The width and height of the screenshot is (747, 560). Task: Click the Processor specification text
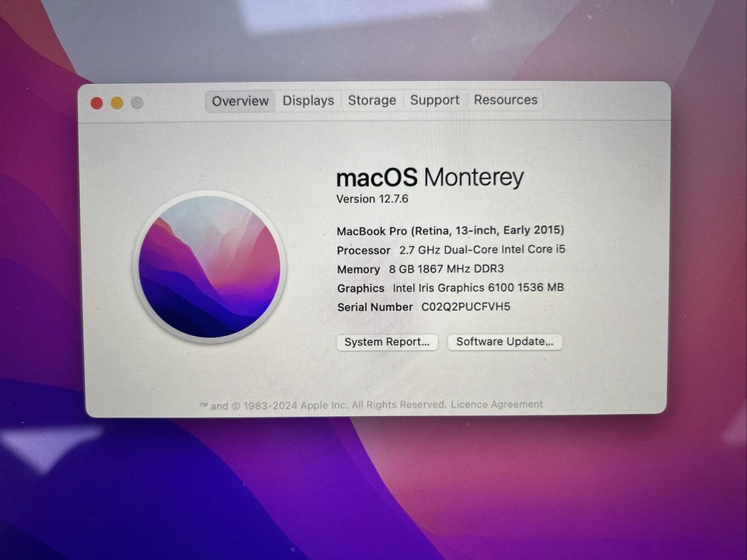coord(451,250)
